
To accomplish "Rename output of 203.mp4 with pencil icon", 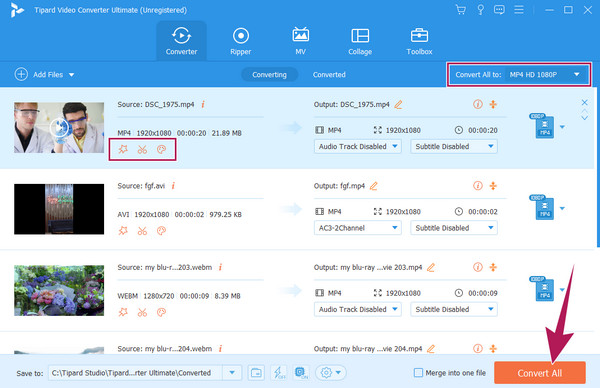I will [x=431, y=267].
